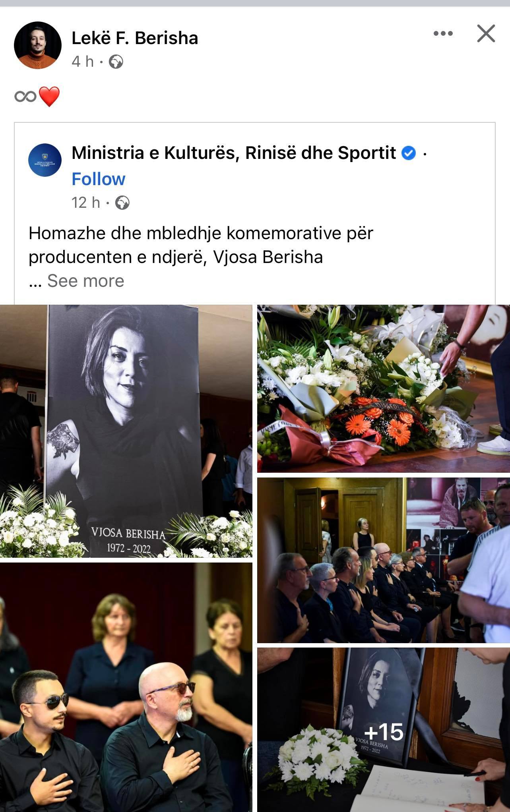Open the seated audience in black photo
Viewport: 510px width, 812px height.
[384, 560]
